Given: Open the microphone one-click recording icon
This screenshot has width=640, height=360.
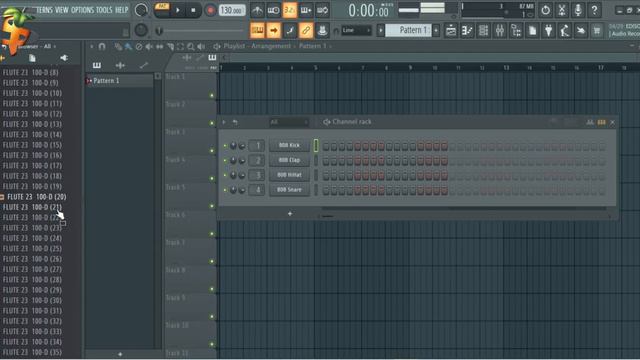Looking at the screenshot, I should pyautogui.click(x=578, y=10).
